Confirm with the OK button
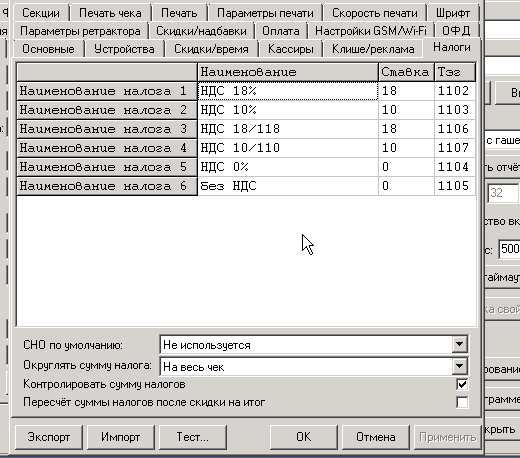This screenshot has width=520, height=458. point(304,437)
